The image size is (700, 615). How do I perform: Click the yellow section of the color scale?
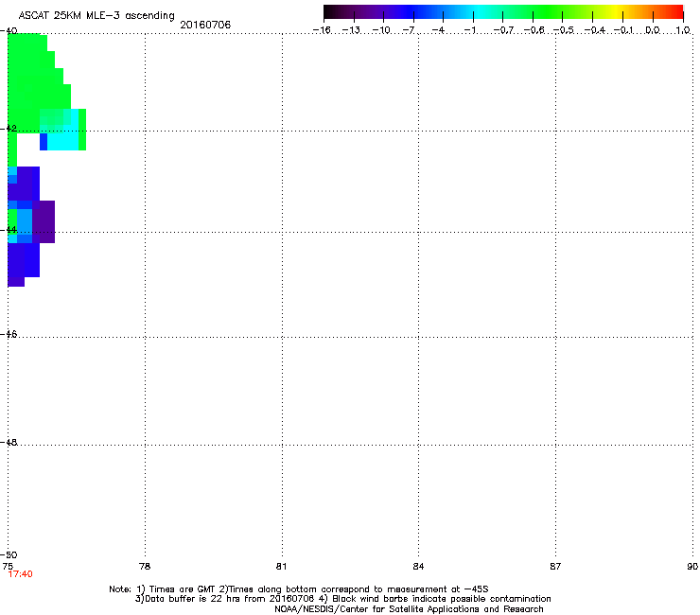pos(616,11)
